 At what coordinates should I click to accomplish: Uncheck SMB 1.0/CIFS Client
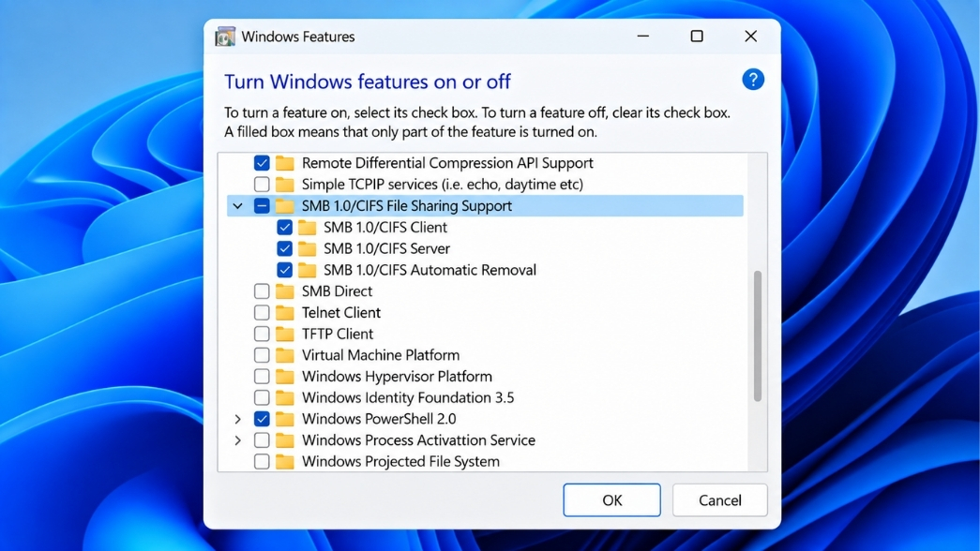284,228
